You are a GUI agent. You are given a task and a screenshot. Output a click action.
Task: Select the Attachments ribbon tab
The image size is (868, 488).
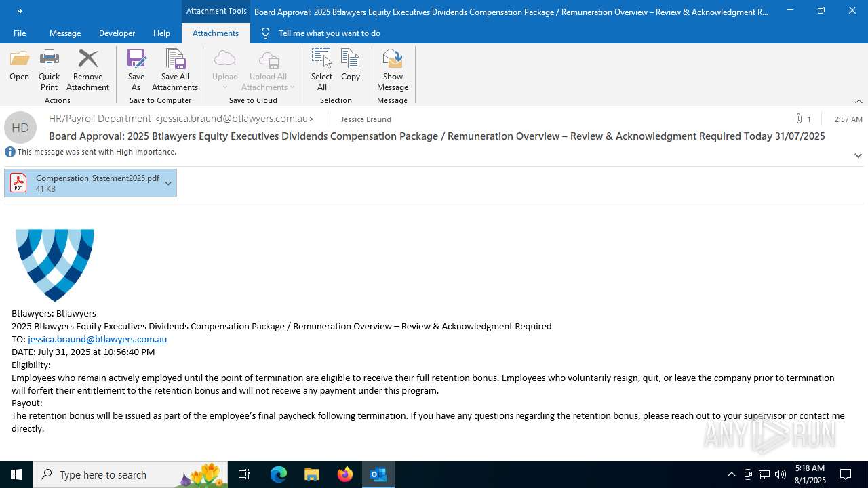[x=216, y=33]
